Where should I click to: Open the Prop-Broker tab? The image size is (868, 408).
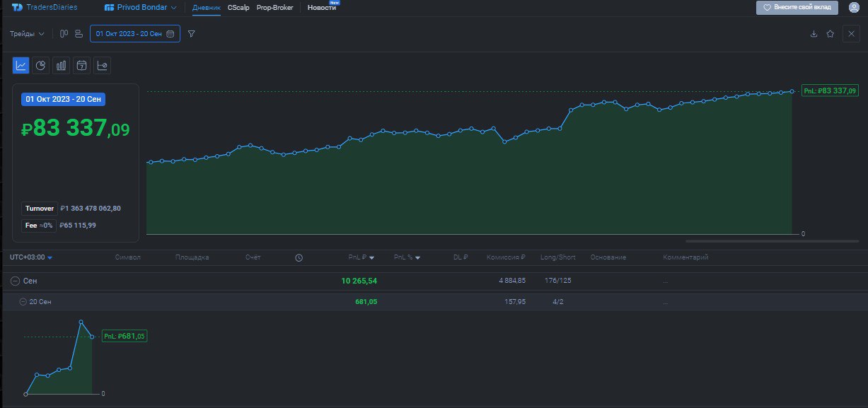pyautogui.click(x=275, y=7)
